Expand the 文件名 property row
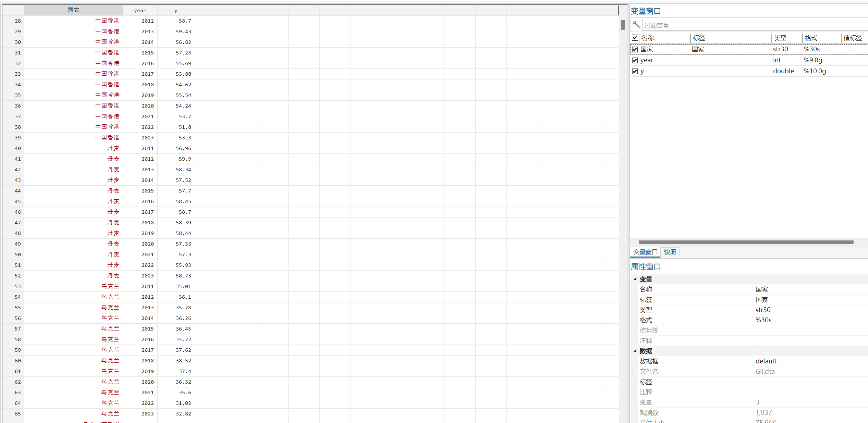Image resolution: width=868 pixels, height=423 pixels. click(635, 372)
